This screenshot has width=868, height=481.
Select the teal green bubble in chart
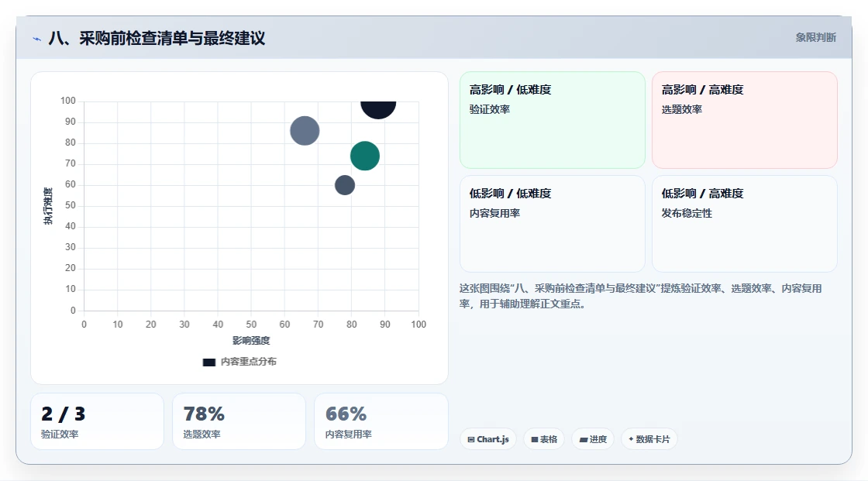365,156
